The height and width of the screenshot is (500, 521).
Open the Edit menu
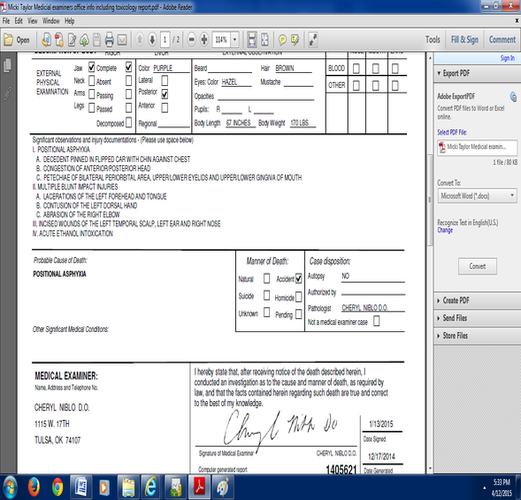[x=19, y=21]
